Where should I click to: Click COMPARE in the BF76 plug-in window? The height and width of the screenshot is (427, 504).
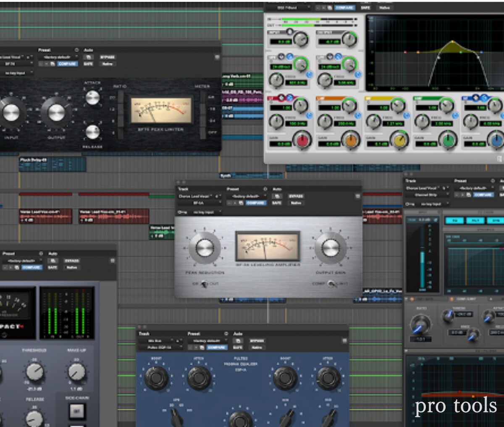[x=67, y=64]
